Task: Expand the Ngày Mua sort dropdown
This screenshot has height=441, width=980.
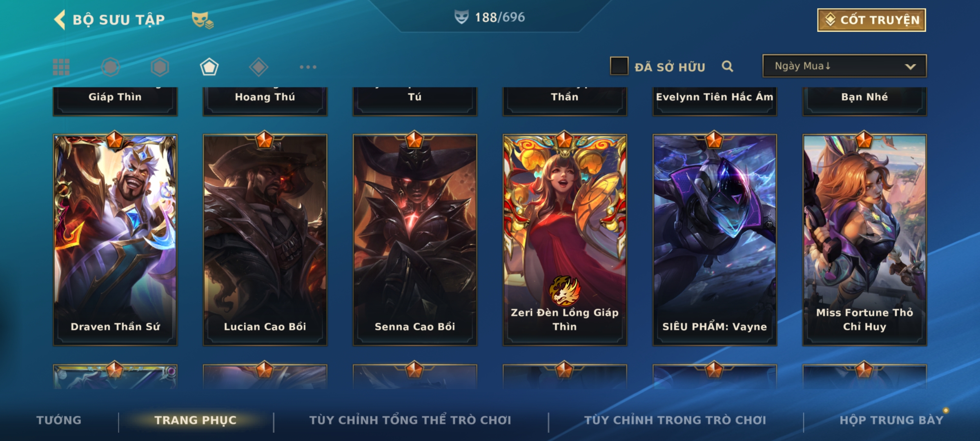Action: pos(844,66)
